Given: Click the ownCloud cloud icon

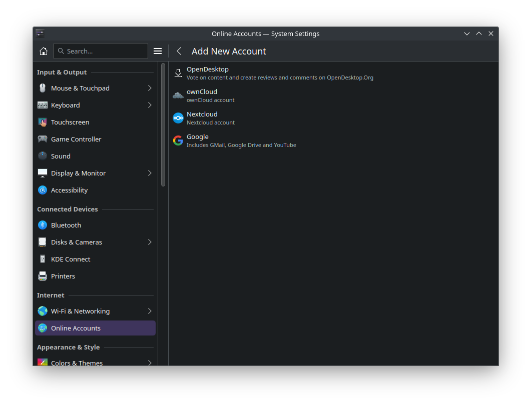Looking at the screenshot, I should 178,95.
